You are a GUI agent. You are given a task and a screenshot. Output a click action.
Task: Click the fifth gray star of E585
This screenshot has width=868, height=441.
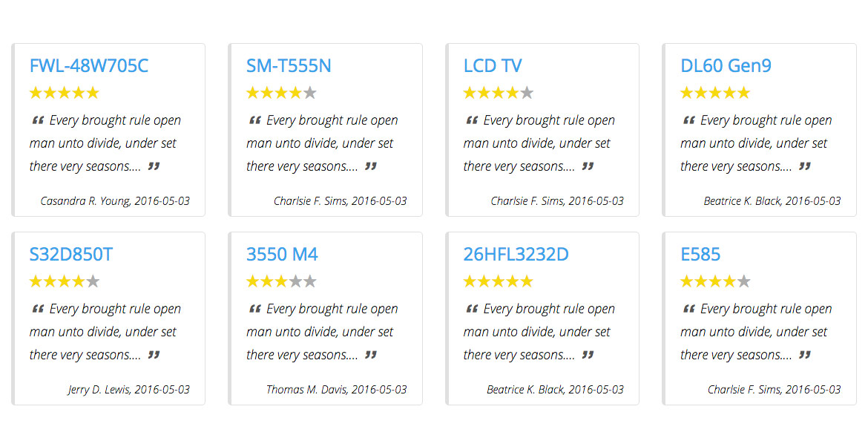[744, 281]
